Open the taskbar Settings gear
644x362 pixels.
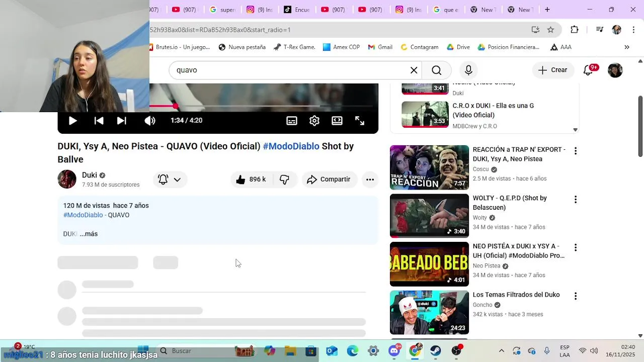(373, 351)
